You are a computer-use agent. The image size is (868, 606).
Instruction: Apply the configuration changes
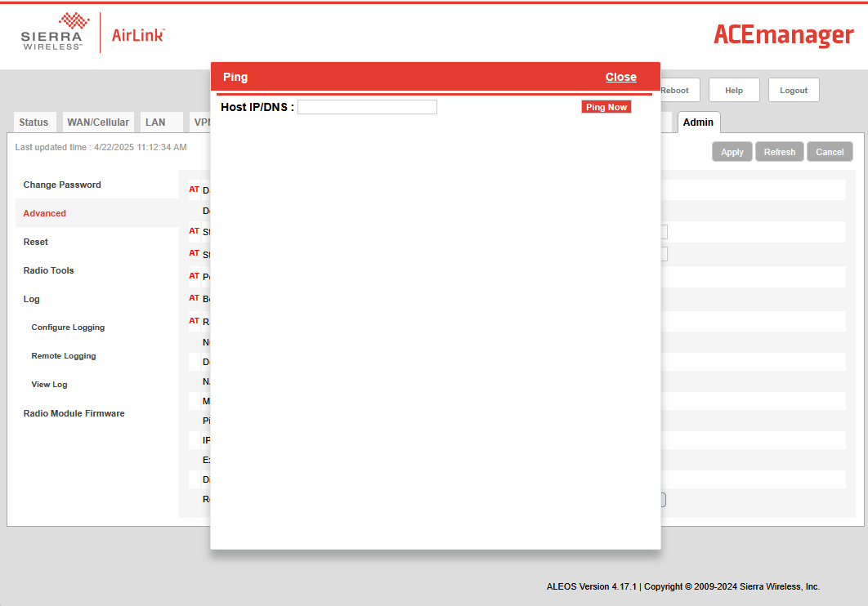pyautogui.click(x=732, y=152)
